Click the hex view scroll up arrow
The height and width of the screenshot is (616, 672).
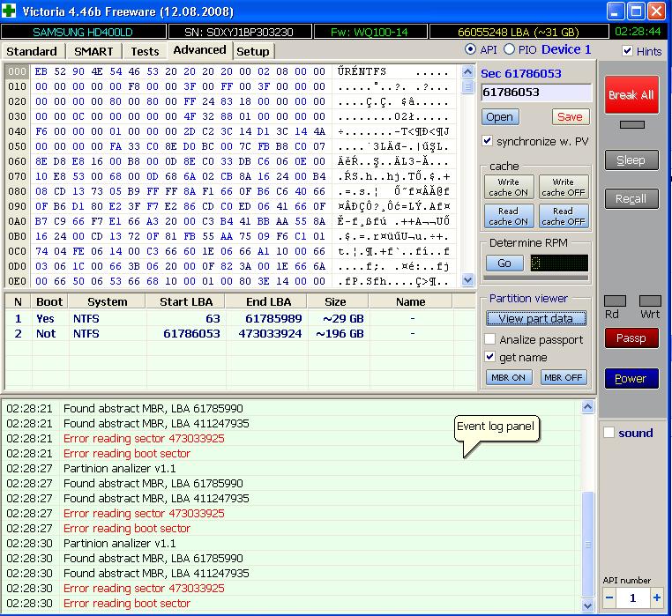click(468, 71)
